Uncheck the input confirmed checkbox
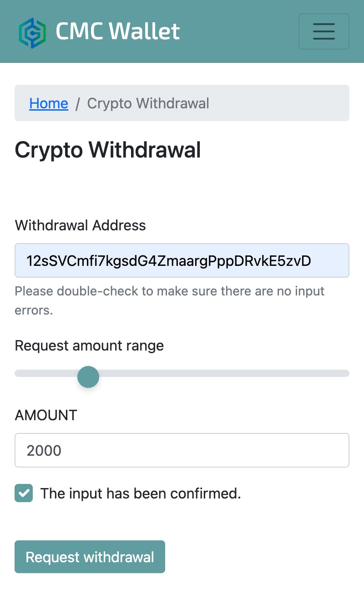 point(24,493)
